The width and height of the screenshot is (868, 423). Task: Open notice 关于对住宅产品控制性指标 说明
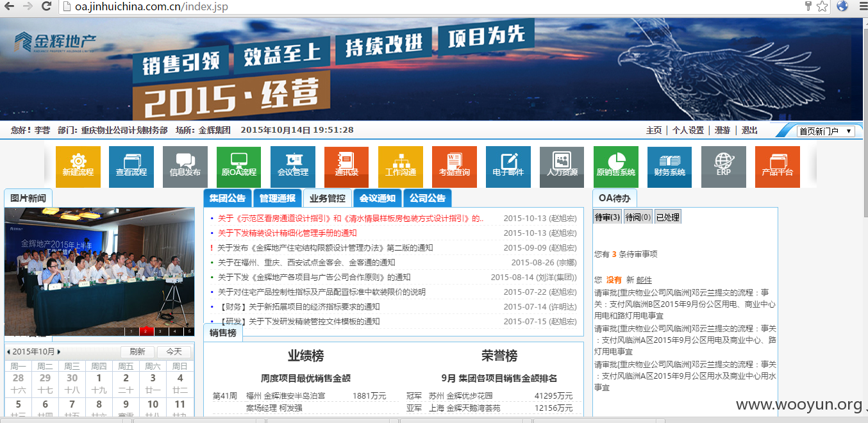point(322,292)
